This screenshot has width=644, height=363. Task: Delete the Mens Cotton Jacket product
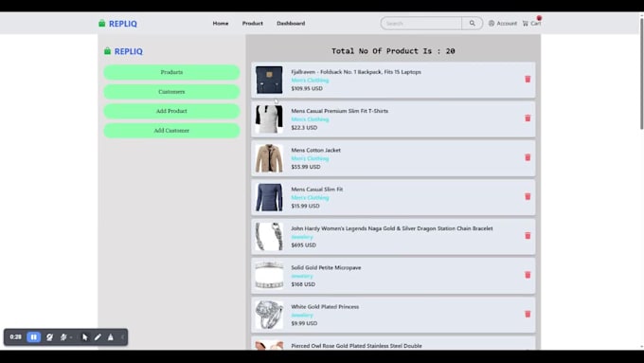(x=528, y=157)
